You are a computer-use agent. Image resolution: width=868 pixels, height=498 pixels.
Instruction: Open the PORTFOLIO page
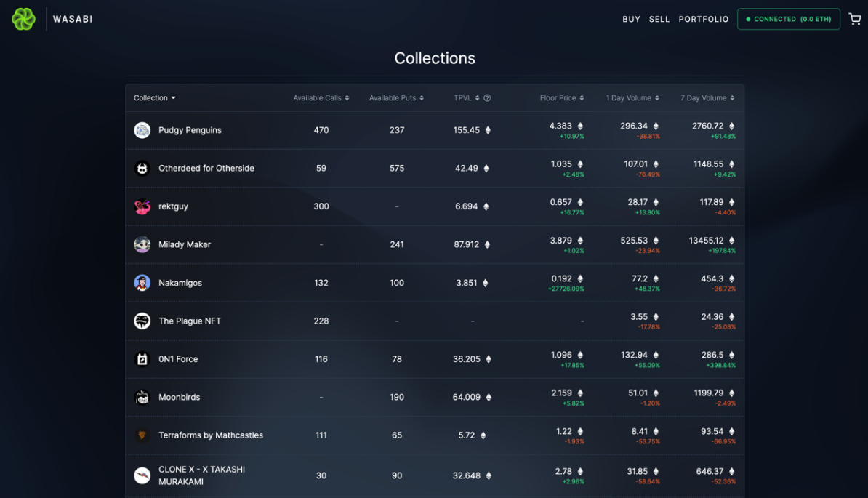(x=703, y=19)
